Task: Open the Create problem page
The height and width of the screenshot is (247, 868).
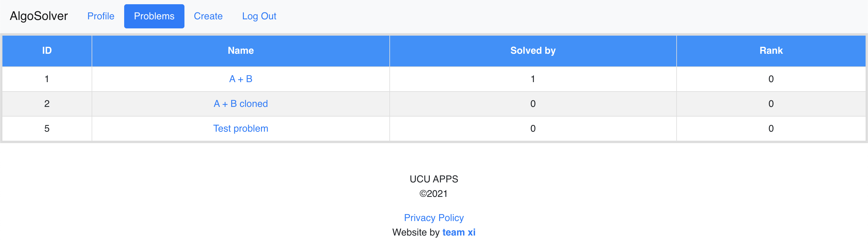Action: pyautogui.click(x=208, y=16)
